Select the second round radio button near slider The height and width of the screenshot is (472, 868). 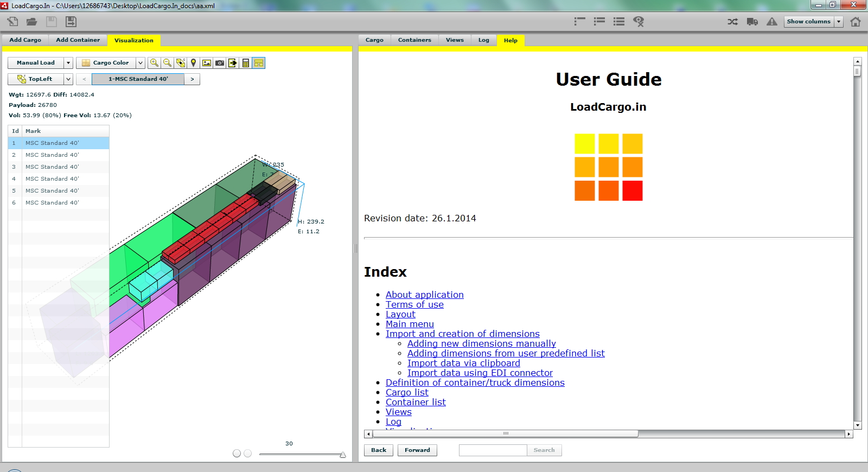(248, 454)
